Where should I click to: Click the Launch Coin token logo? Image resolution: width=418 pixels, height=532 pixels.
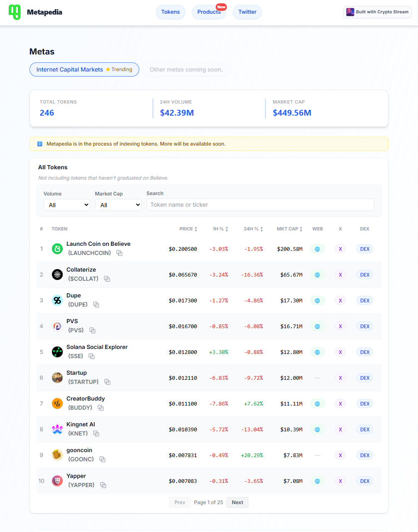(x=57, y=249)
